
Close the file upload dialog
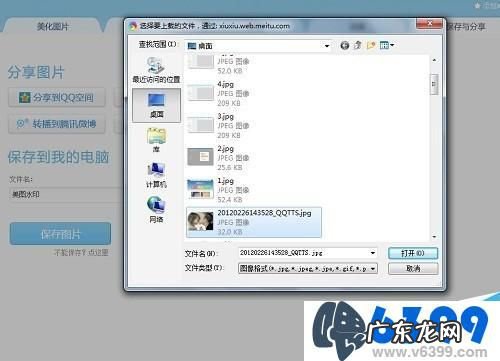(x=429, y=23)
